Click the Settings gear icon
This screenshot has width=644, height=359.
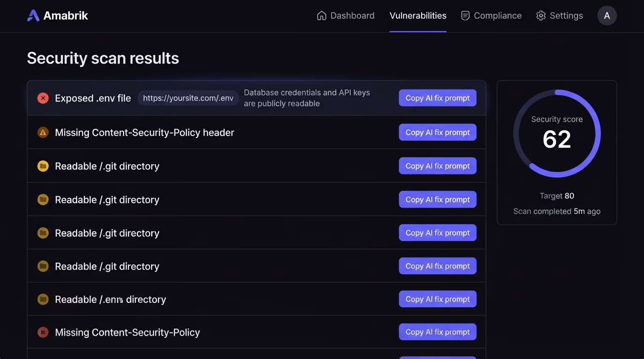coord(541,15)
